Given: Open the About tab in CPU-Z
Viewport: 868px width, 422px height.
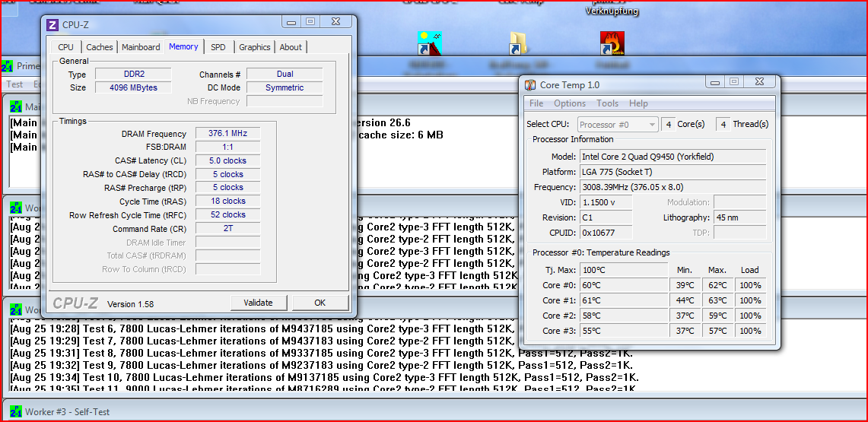Looking at the screenshot, I should pos(291,47).
